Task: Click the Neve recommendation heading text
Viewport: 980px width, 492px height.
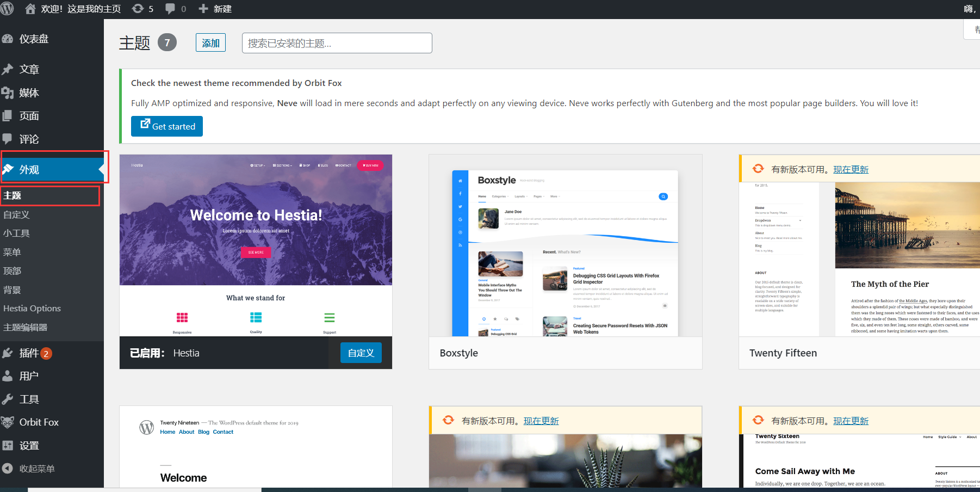Action: pyautogui.click(x=237, y=83)
